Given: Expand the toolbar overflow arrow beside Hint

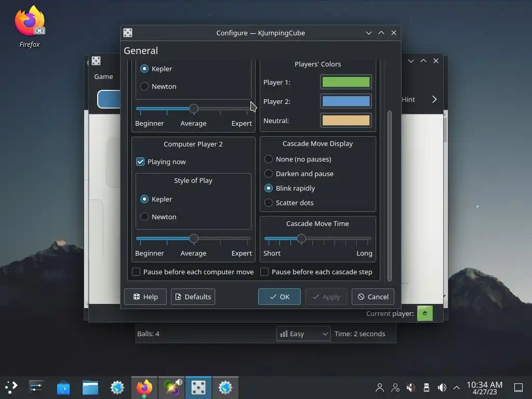Looking at the screenshot, I should pos(434,99).
